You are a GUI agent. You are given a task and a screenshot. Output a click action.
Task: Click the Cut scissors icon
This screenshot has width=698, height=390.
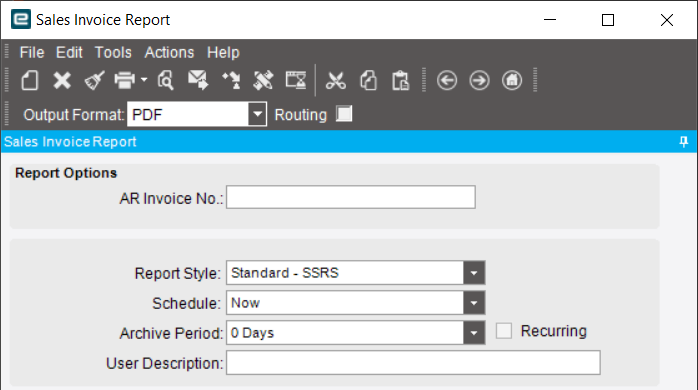point(335,81)
